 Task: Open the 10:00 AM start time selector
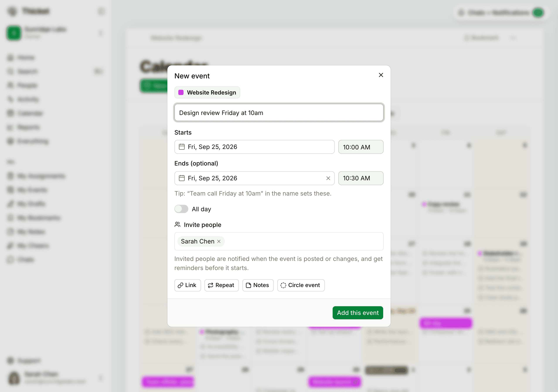click(361, 147)
